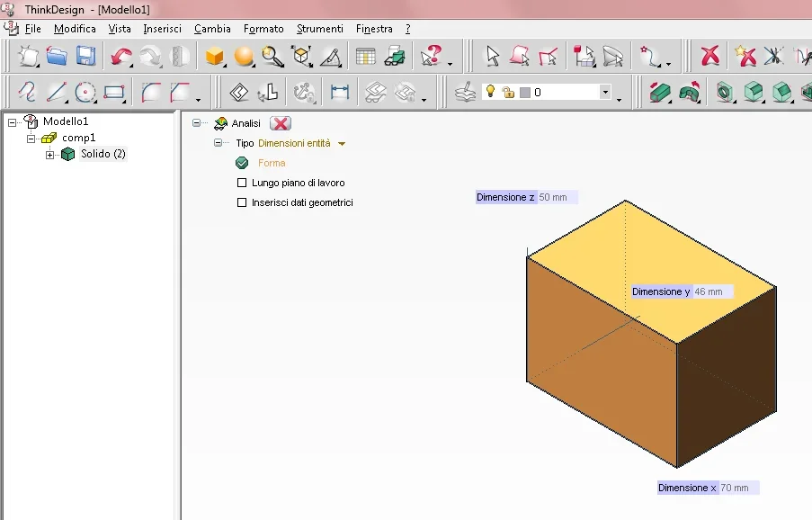Click the linear extrude solid icon
812x520 pixels.
click(660, 93)
